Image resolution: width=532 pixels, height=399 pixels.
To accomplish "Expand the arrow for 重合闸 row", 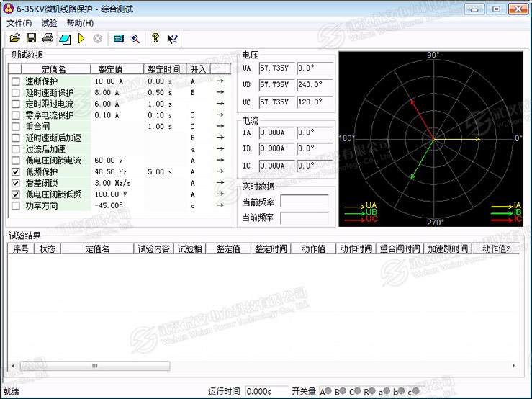I will pyautogui.click(x=221, y=127).
